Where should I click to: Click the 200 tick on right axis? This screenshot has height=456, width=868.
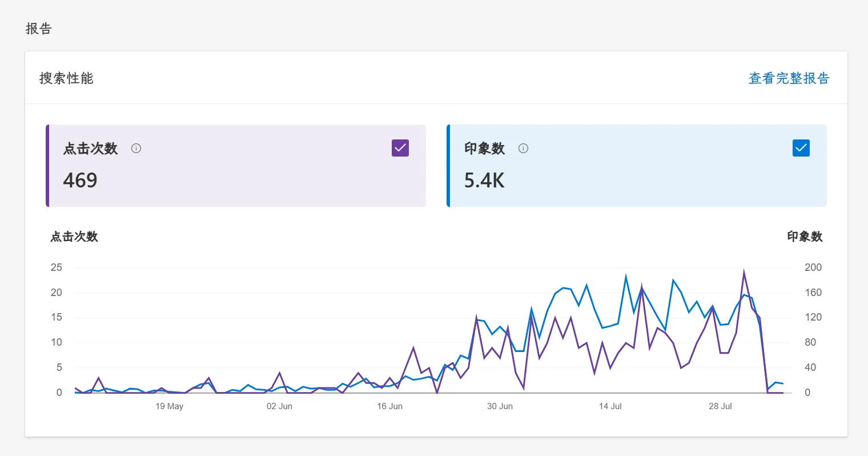click(x=813, y=267)
